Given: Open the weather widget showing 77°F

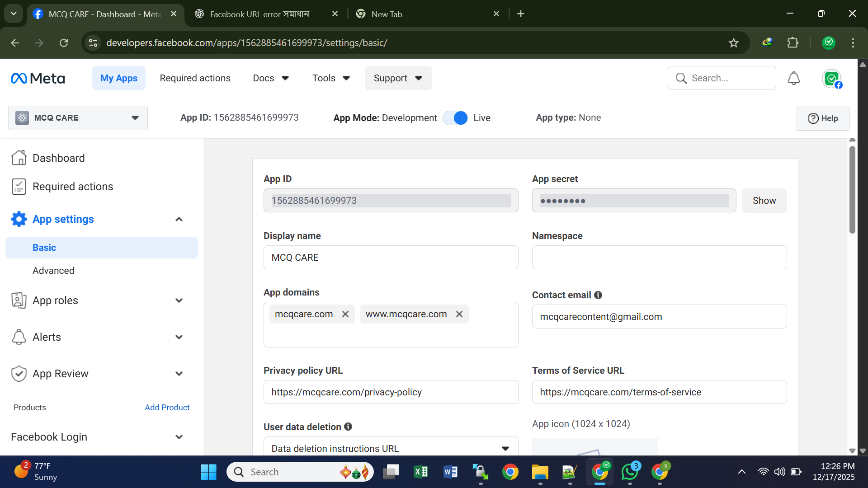Looking at the screenshot, I should tap(36, 472).
